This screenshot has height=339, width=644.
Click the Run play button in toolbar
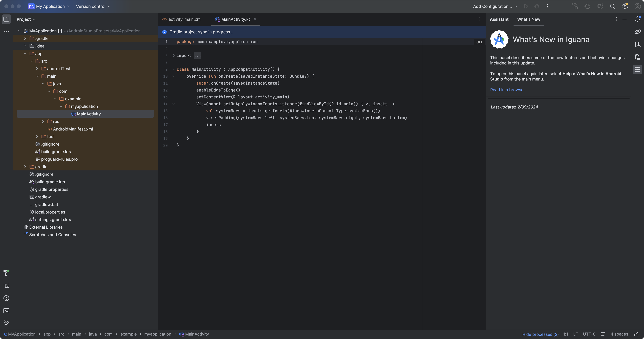click(526, 6)
